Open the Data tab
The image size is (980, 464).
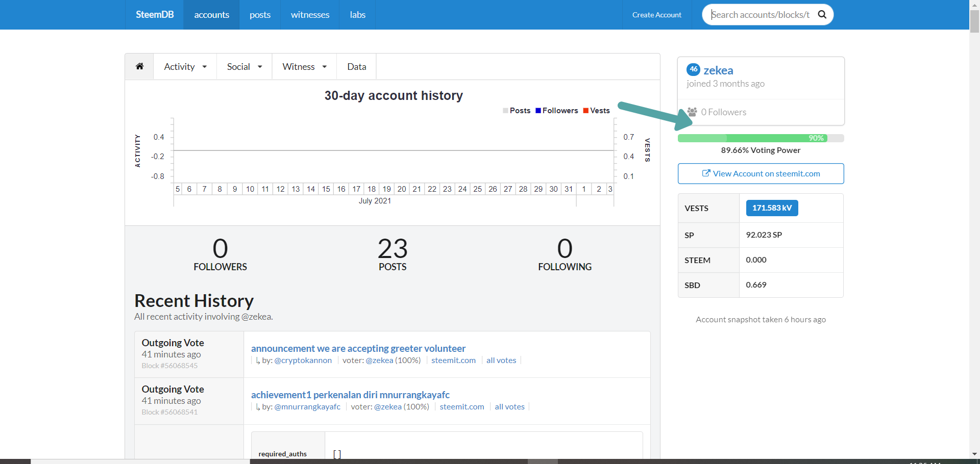pos(357,66)
